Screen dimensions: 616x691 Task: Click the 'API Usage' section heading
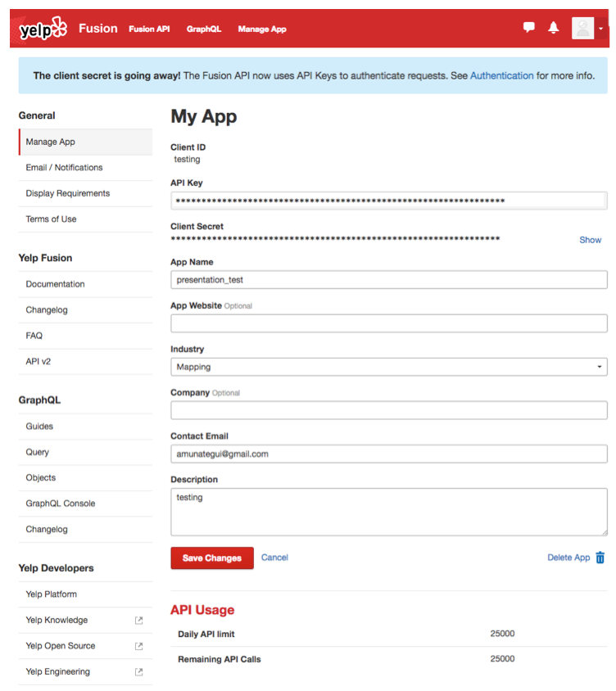point(202,610)
